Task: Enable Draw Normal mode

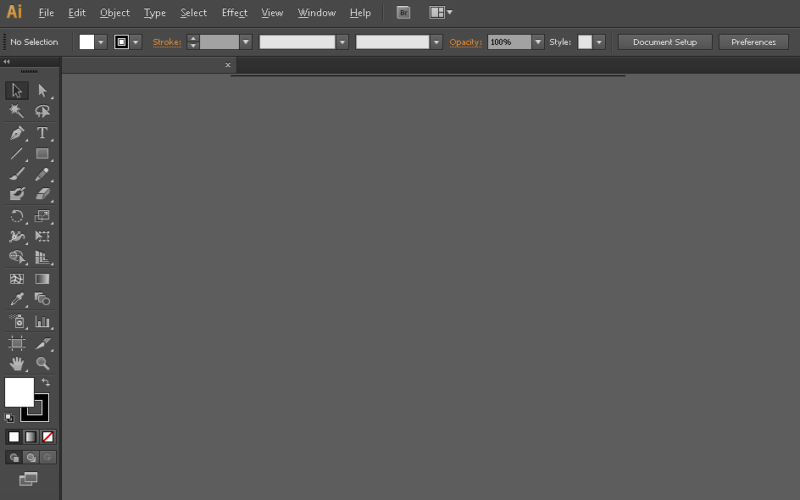Action: pyautogui.click(x=14, y=457)
